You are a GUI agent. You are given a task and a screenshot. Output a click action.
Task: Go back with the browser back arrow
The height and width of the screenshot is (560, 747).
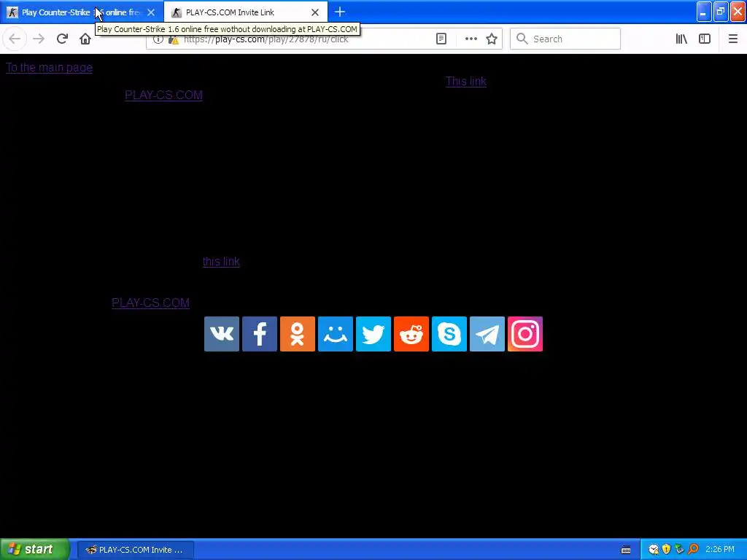pyautogui.click(x=15, y=39)
